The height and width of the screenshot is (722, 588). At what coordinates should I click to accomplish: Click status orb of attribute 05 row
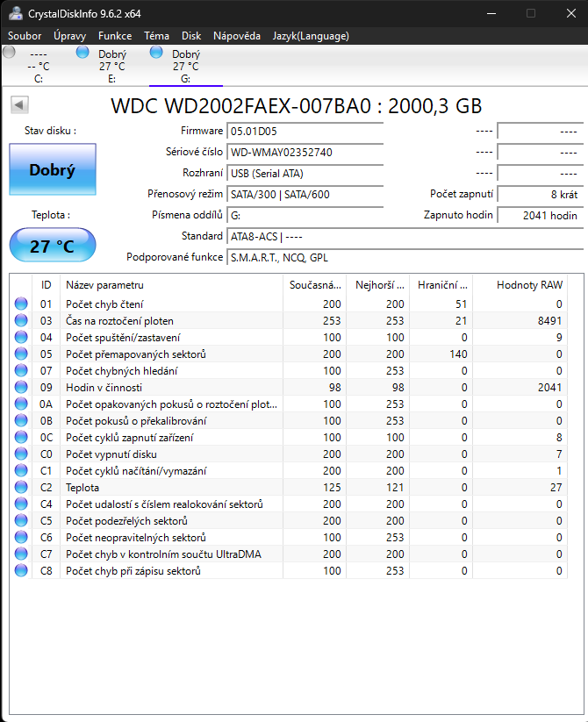coord(21,354)
